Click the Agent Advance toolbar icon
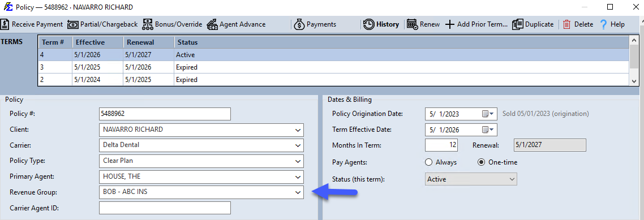 coord(212,24)
